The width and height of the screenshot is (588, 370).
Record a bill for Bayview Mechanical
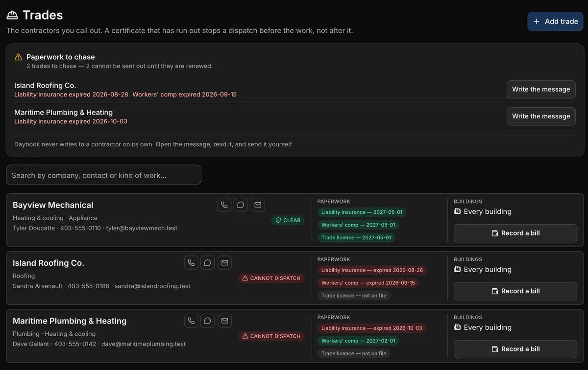(515, 233)
